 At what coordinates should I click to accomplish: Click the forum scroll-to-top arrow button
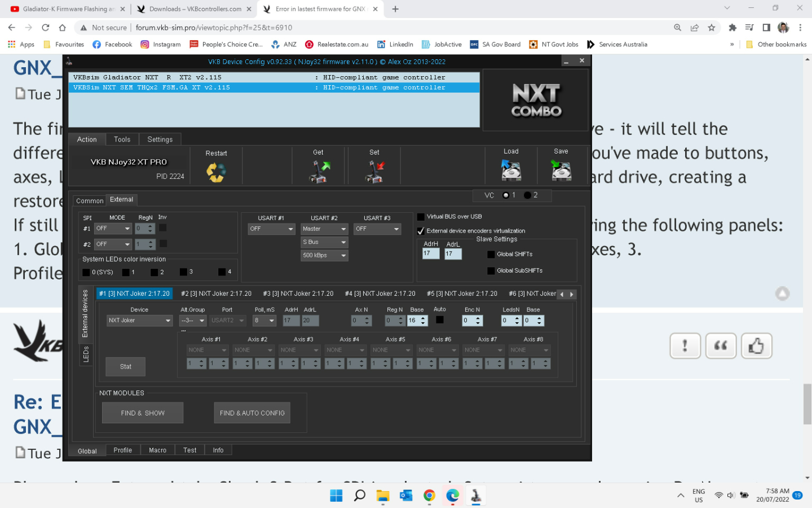click(782, 294)
